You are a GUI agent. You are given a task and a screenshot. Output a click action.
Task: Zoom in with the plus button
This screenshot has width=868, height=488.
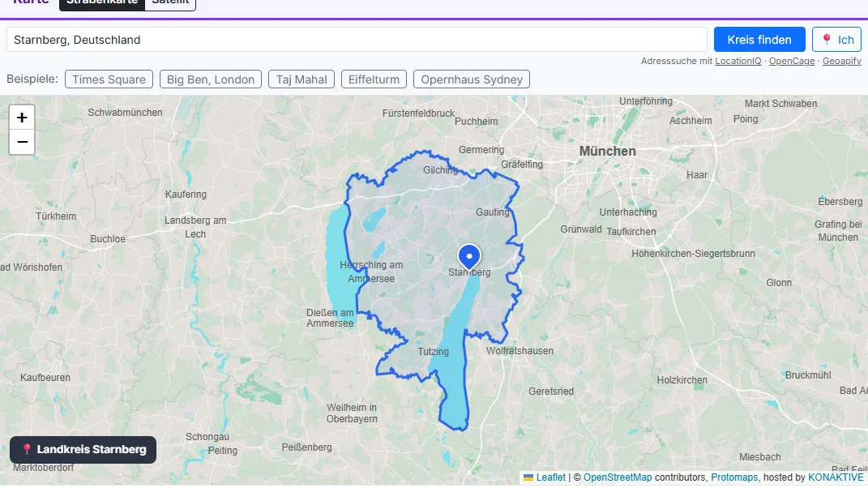(22, 118)
